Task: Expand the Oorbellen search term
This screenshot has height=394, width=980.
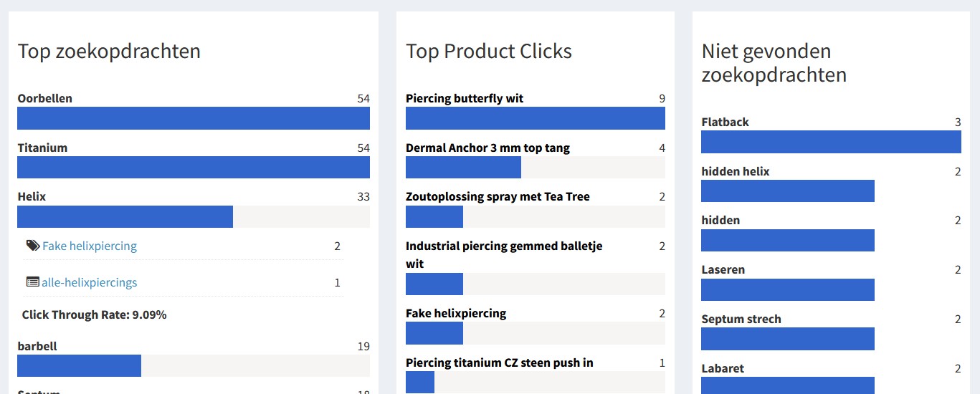Action: coord(44,99)
